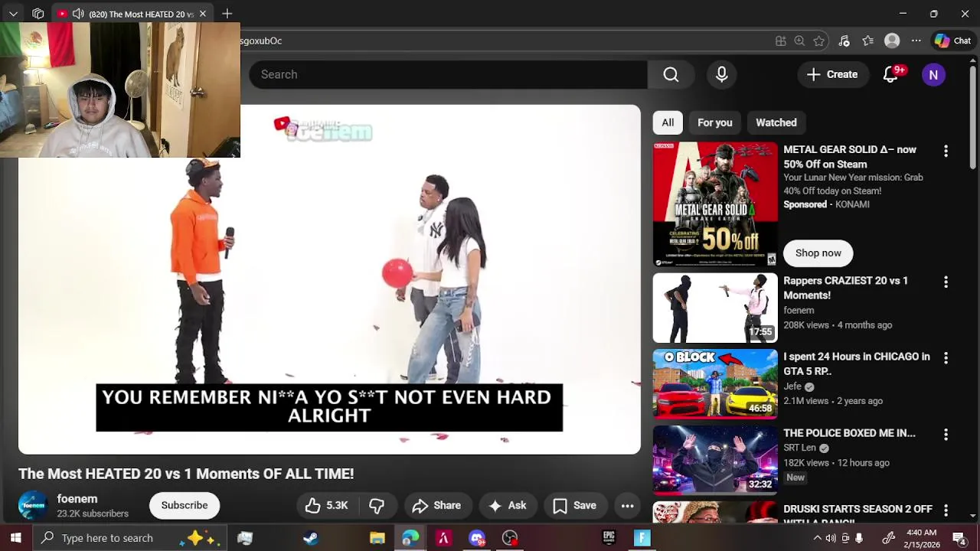Show hidden system tray icons

click(817, 538)
